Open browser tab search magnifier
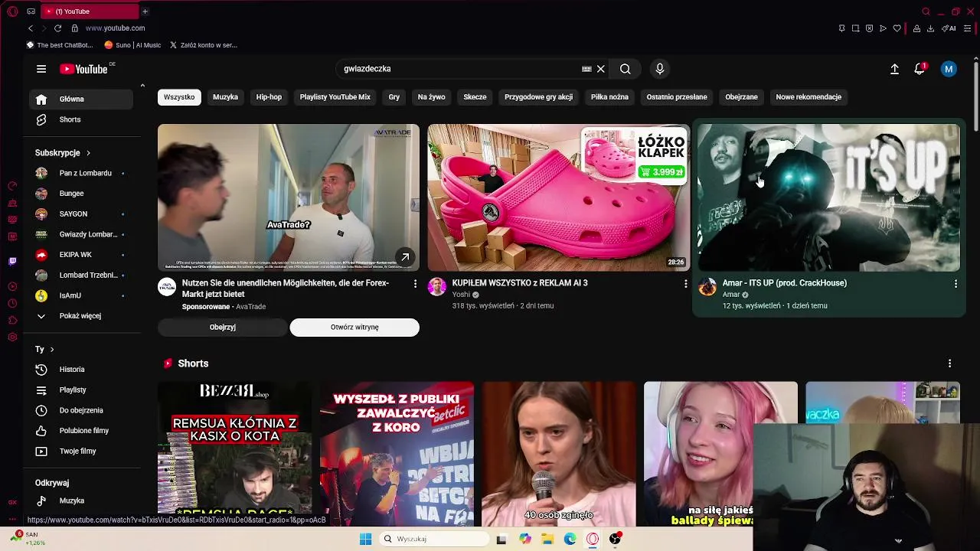This screenshot has height=551, width=980. pos(926,11)
